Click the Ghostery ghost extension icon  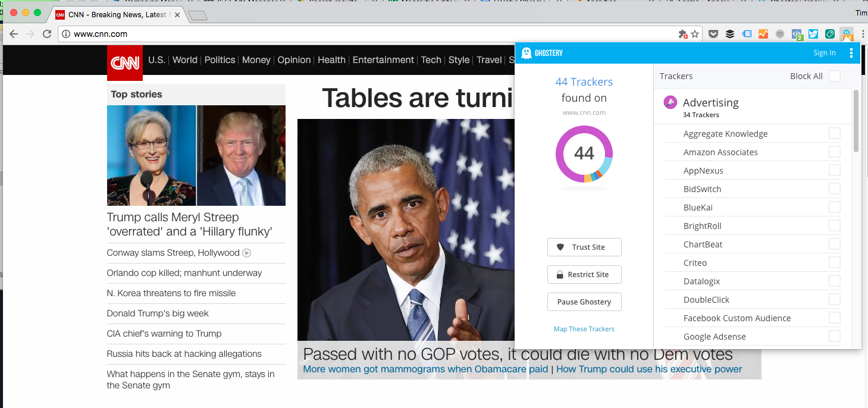click(x=846, y=34)
